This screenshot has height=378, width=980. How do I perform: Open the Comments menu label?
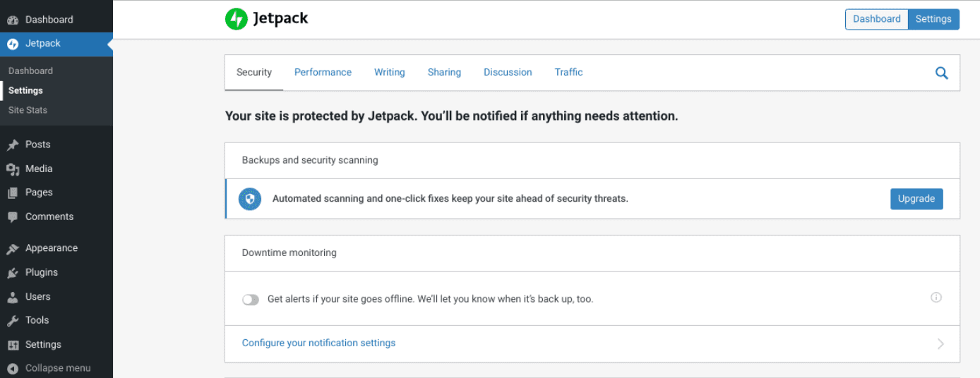point(49,217)
